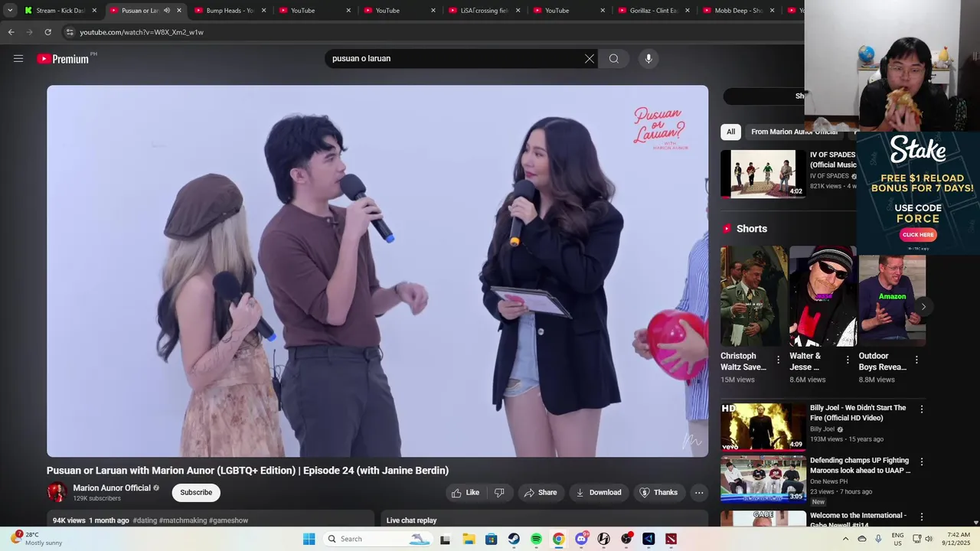Open options menu for Walter & Jesse short
980x551 pixels.
tap(848, 360)
